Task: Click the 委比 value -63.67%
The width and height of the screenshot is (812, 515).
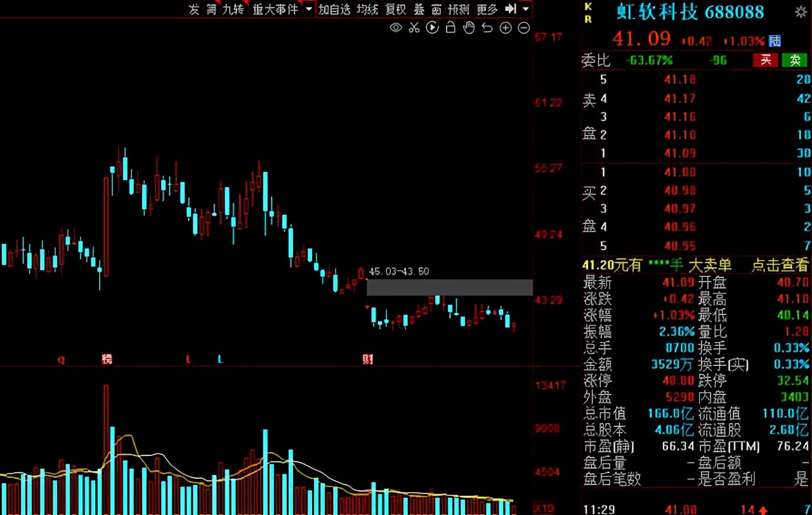Action: coord(649,60)
